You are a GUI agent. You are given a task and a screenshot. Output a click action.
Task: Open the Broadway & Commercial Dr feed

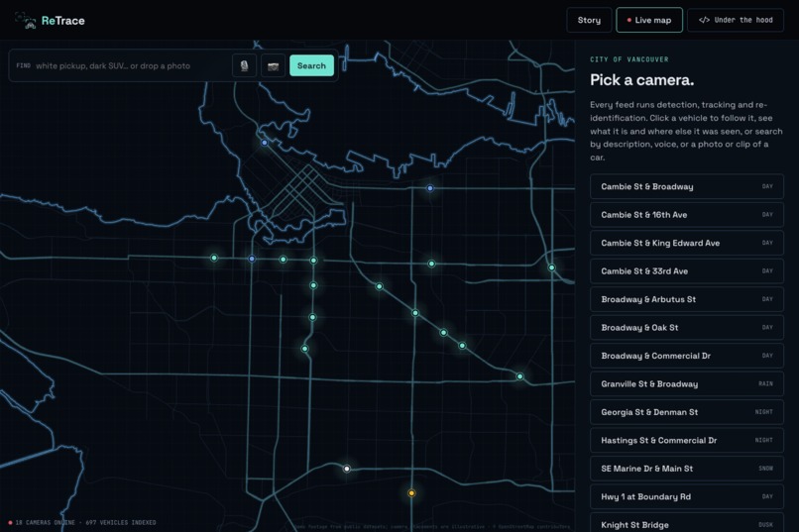pyautogui.click(x=686, y=356)
